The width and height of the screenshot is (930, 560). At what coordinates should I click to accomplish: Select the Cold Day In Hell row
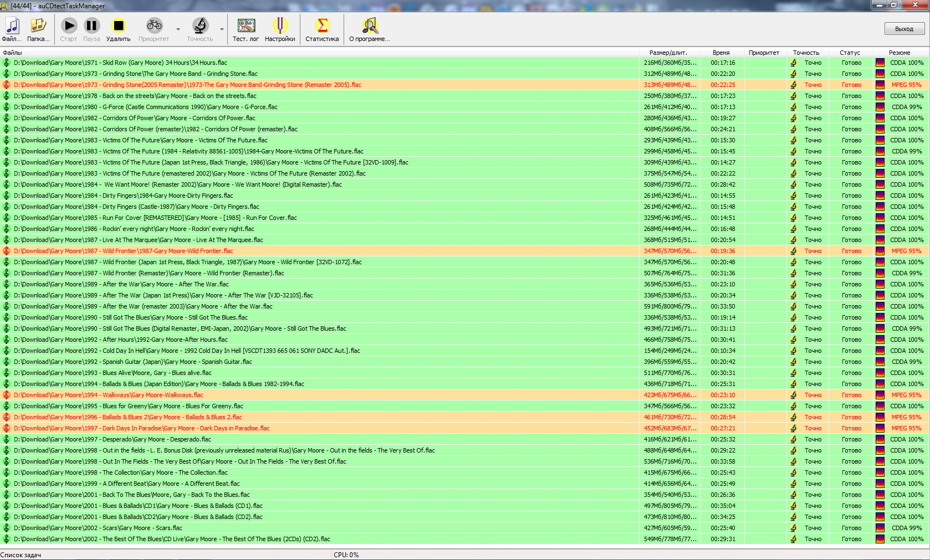coord(464,351)
